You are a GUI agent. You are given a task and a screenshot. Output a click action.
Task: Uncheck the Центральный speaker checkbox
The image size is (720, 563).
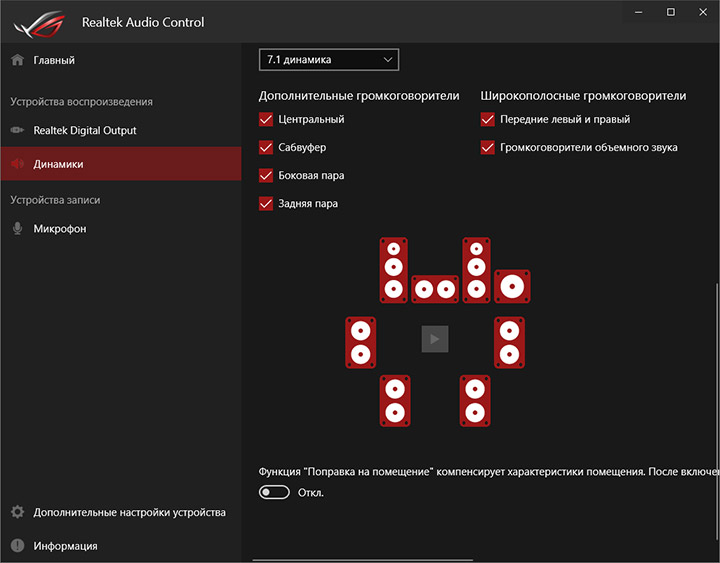266,120
